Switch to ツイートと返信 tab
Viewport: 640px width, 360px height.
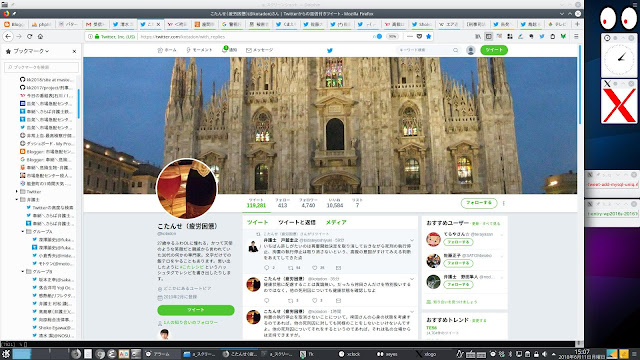tap(297, 222)
